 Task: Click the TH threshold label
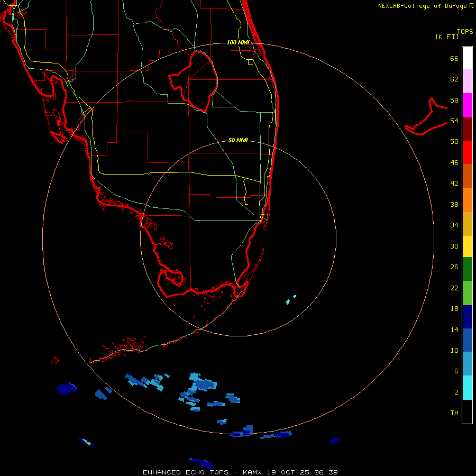454,413
